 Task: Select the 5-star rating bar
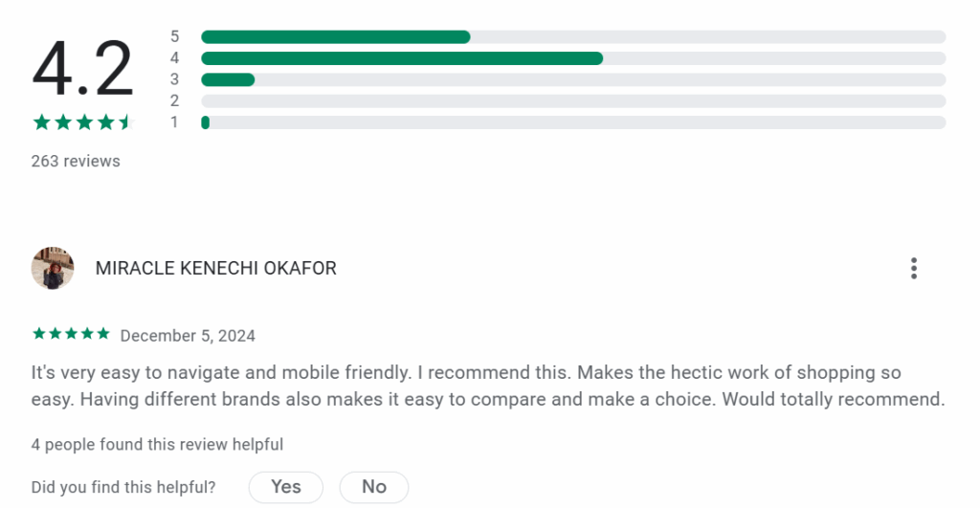click(x=572, y=37)
